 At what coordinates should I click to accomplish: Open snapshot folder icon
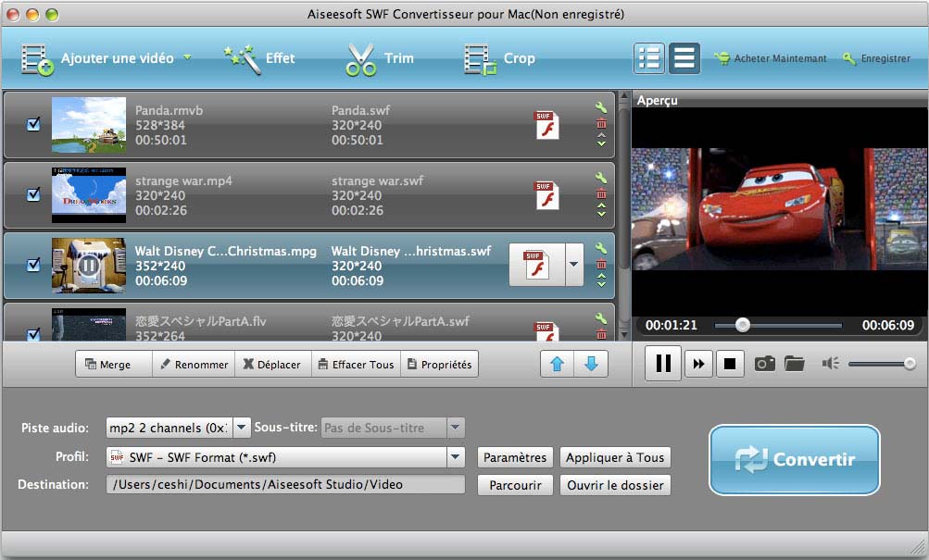[x=795, y=363]
